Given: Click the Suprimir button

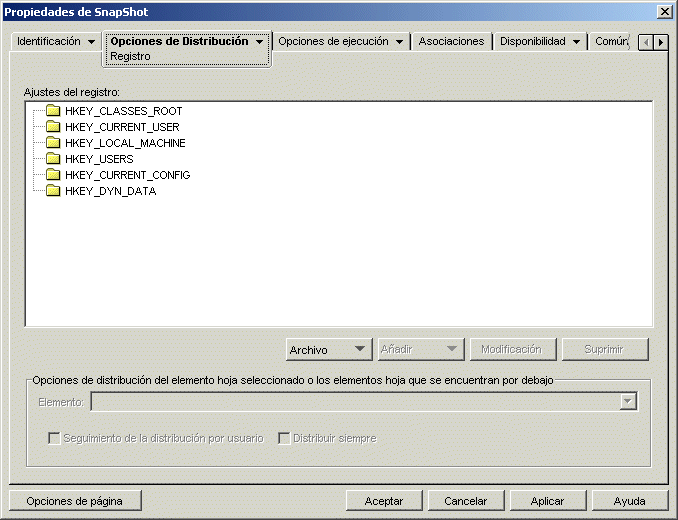Looking at the screenshot, I should [x=605, y=349].
